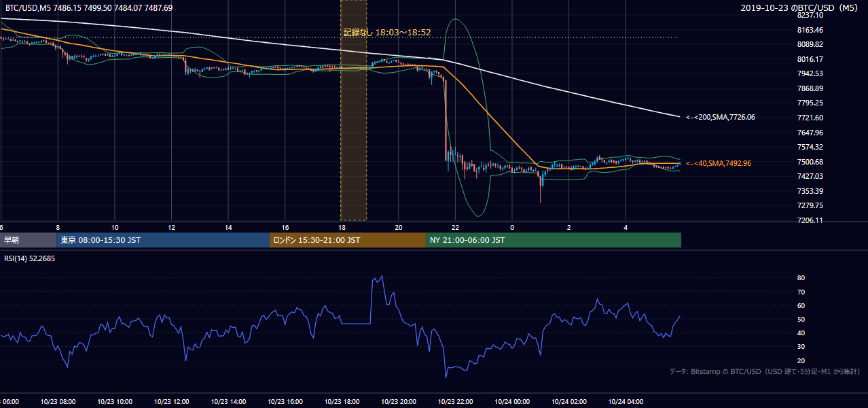
Task: Click the 7721.60 price axis label
Action: [x=810, y=118]
